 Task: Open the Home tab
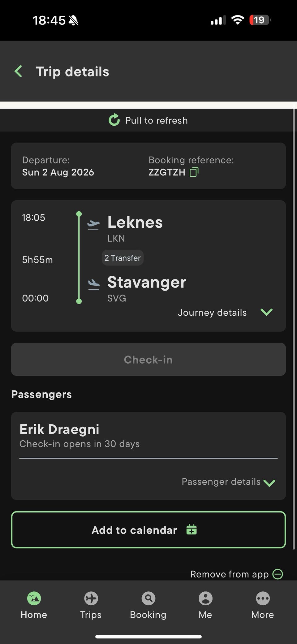click(34, 605)
